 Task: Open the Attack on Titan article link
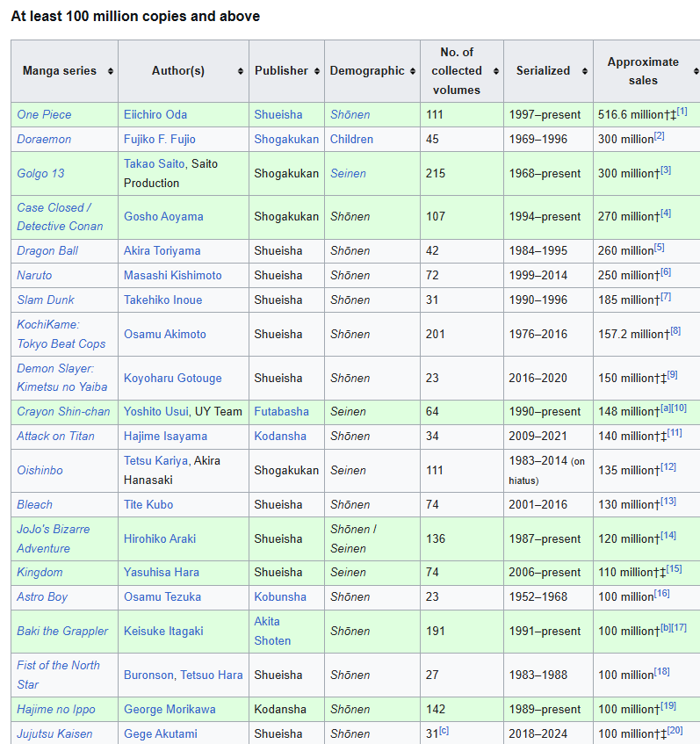(x=55, y=437)
